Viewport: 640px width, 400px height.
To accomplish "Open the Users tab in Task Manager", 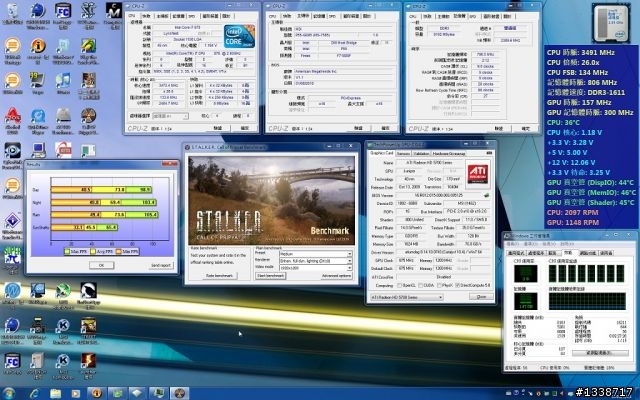I will click(x=606, y=253).
